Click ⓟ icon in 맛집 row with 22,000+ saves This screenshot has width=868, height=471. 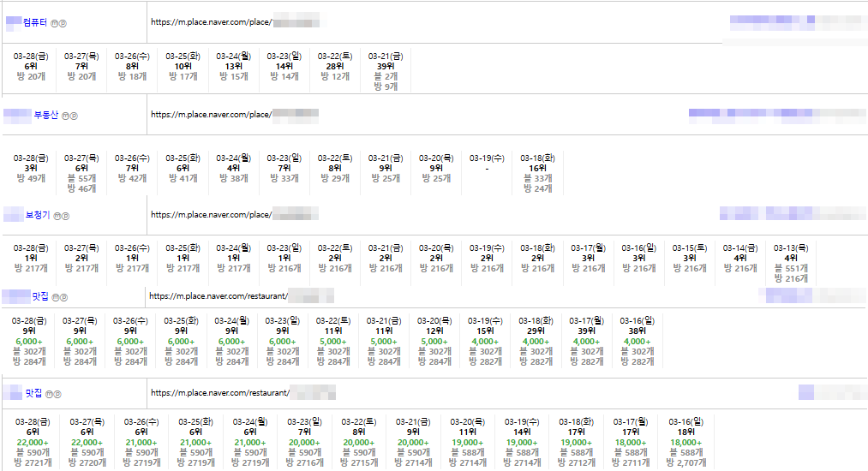point(58,395)
